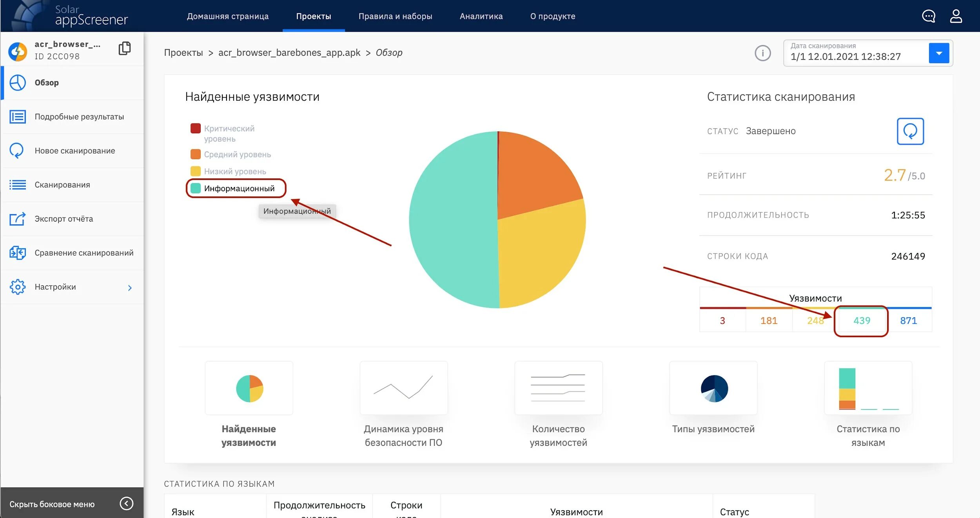Open the chat support icon
This screenshot has height=518, width=980.
[x=928, y=16]
